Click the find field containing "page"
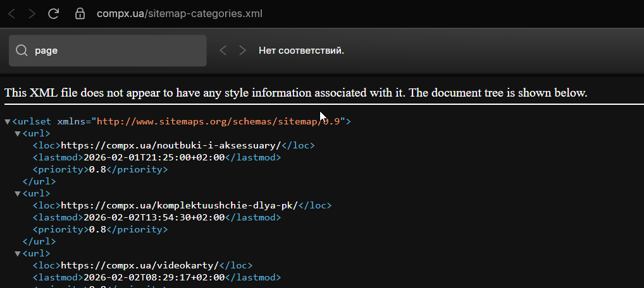This screenshot has height=288, width=644. [x=114, y=51]
